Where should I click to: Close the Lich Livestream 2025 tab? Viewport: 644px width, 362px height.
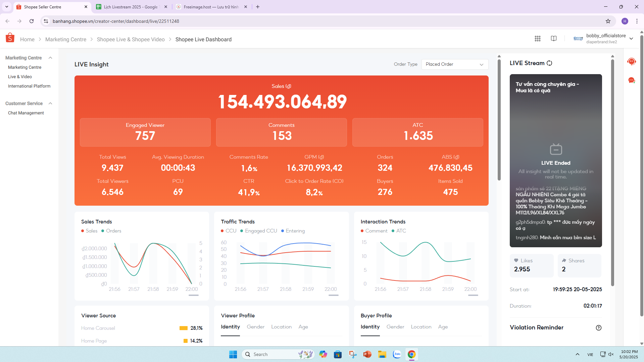[166, 7]
